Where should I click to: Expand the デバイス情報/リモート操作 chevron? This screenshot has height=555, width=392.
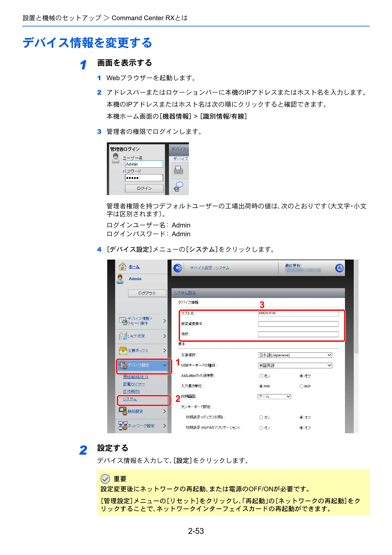165,321
